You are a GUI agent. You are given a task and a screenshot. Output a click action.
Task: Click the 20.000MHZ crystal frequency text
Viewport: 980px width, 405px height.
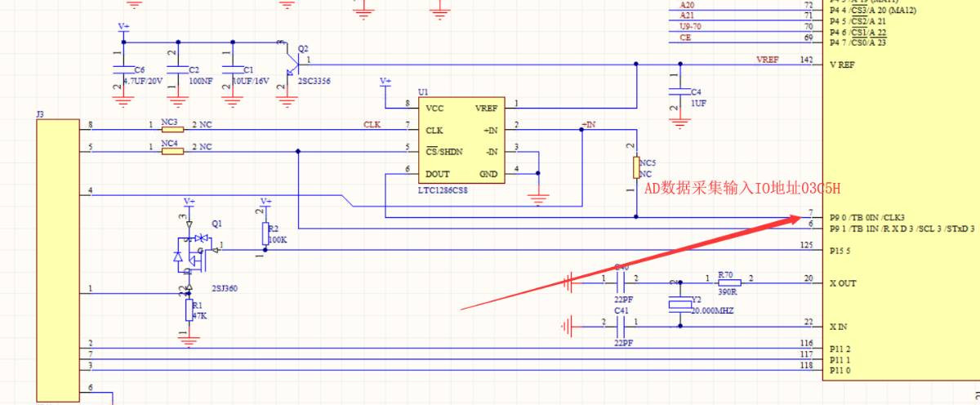click(712, 310)
